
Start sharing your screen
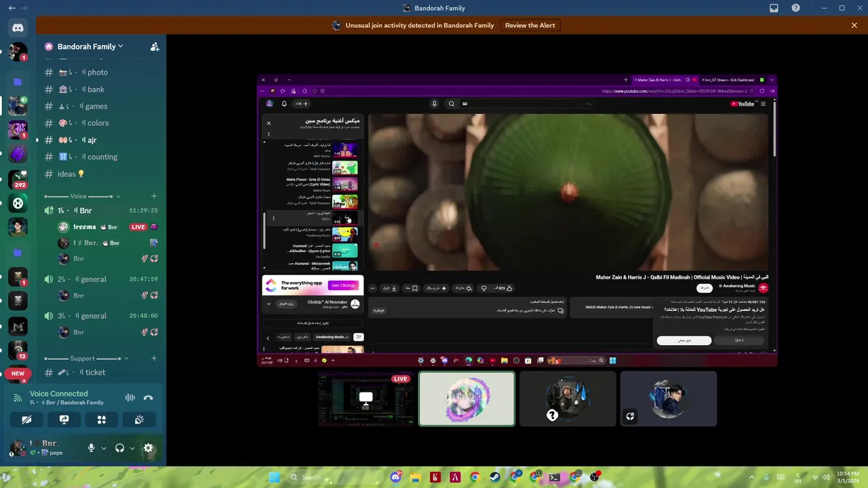(x=64, y=420)
